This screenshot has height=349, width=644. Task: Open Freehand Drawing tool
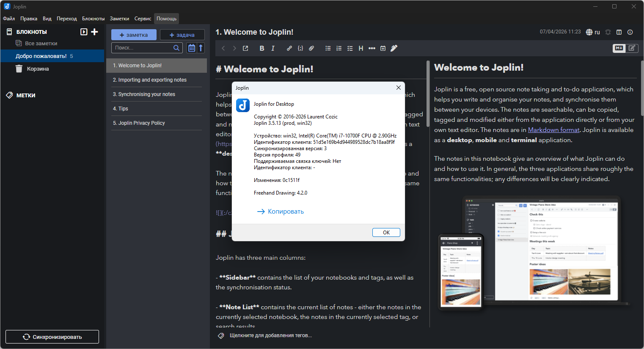(394, 48)
